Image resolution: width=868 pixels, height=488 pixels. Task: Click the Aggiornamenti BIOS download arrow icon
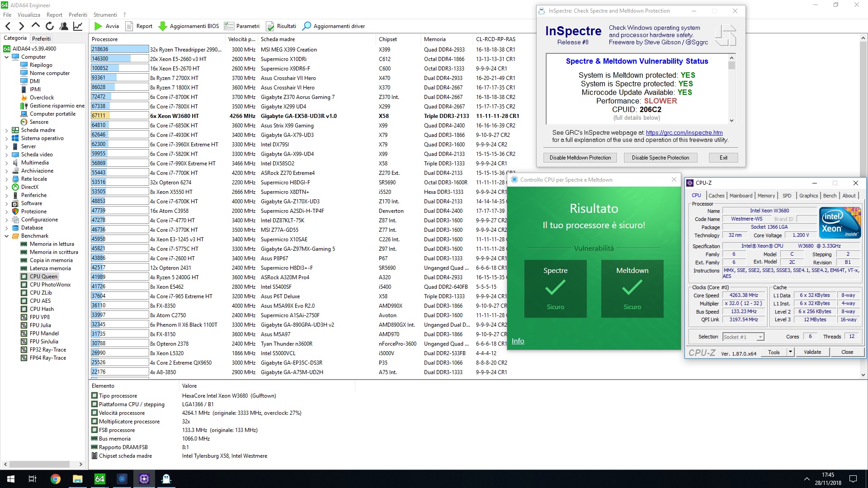pos(163,26)
